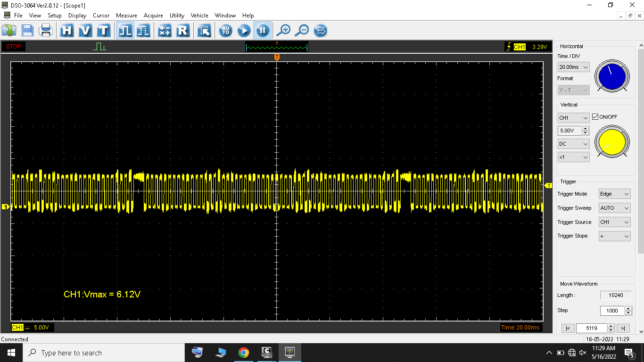Activate the cursor measurement arrow icon
The image size is (644, 362).
(204, 31)
